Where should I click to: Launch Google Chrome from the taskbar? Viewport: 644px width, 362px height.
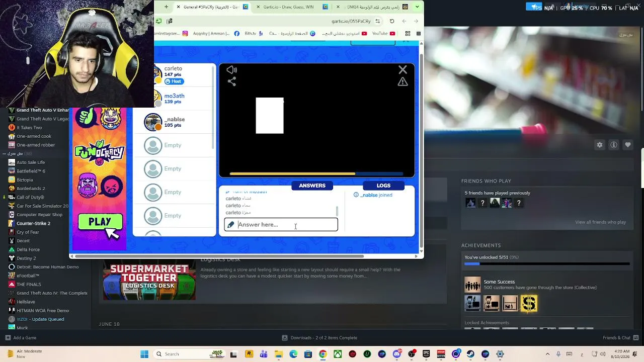coord(323,354)
